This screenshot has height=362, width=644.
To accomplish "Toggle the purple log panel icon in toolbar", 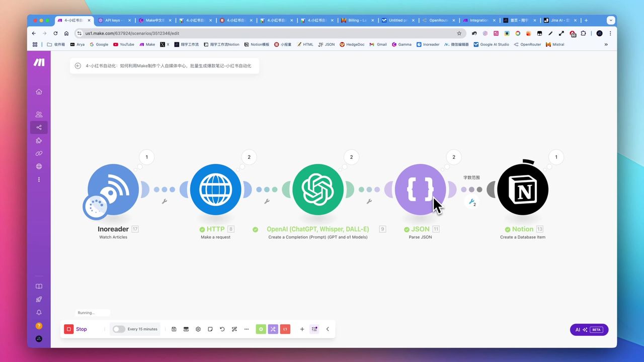I will 314,329.
